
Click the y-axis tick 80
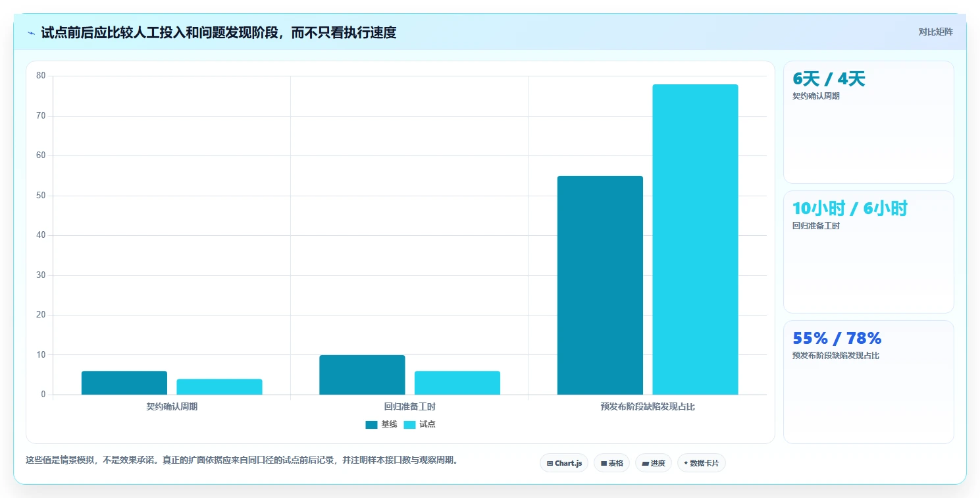41,76
